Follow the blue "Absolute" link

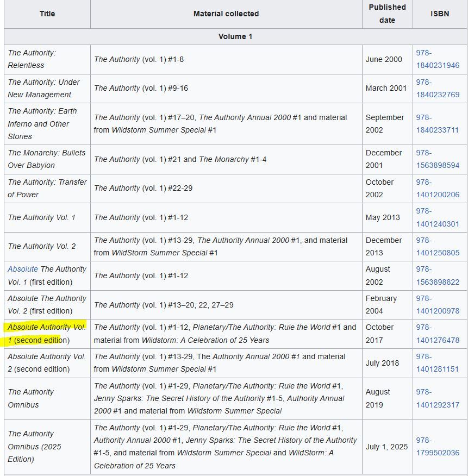point(23,270)
